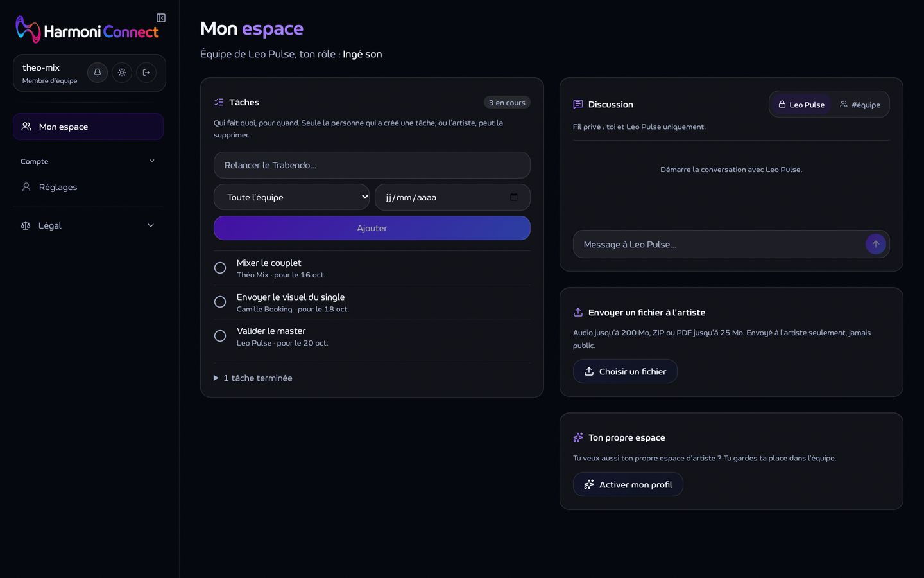Mark 'Mixer le couplet' as done
This screenshot has width=924, height=578.
pos(220,268)
